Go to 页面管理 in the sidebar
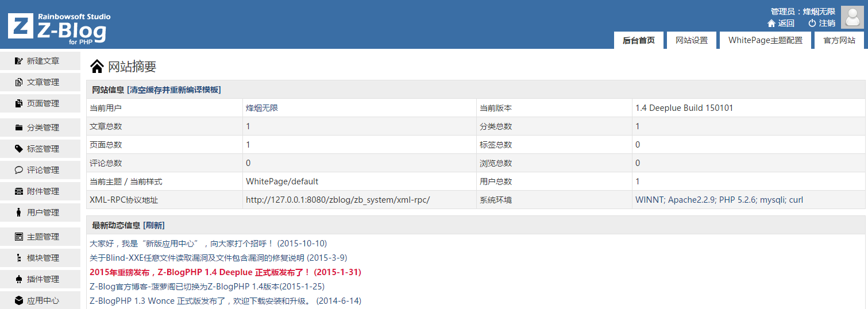The height and width of the screenshot is (309, 868). (40, 103)
